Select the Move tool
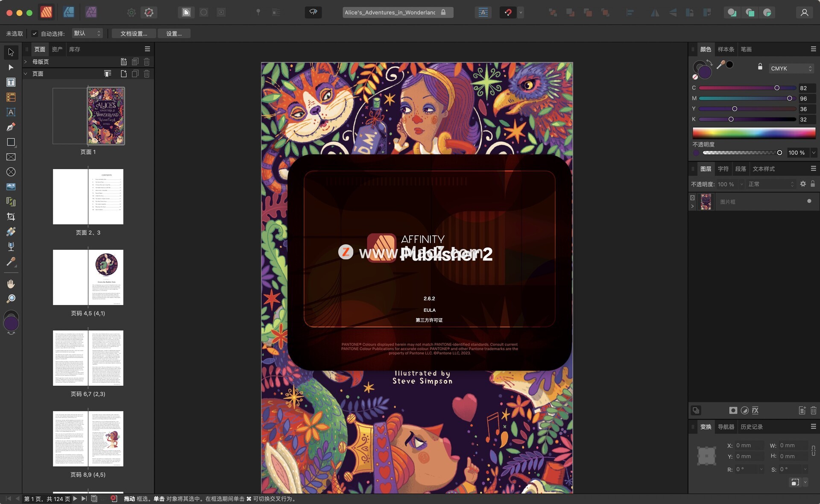820x504 pixels. click(x=11, y=52)
